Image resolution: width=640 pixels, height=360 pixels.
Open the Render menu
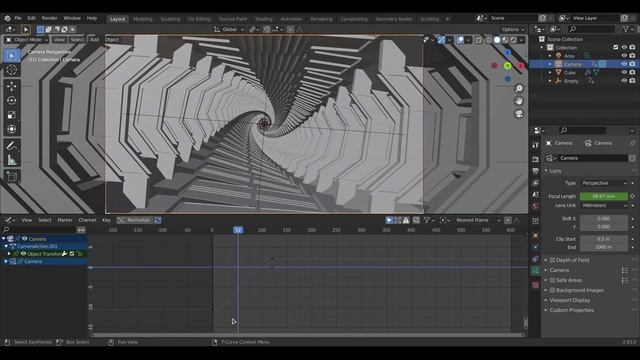[49, 18]
